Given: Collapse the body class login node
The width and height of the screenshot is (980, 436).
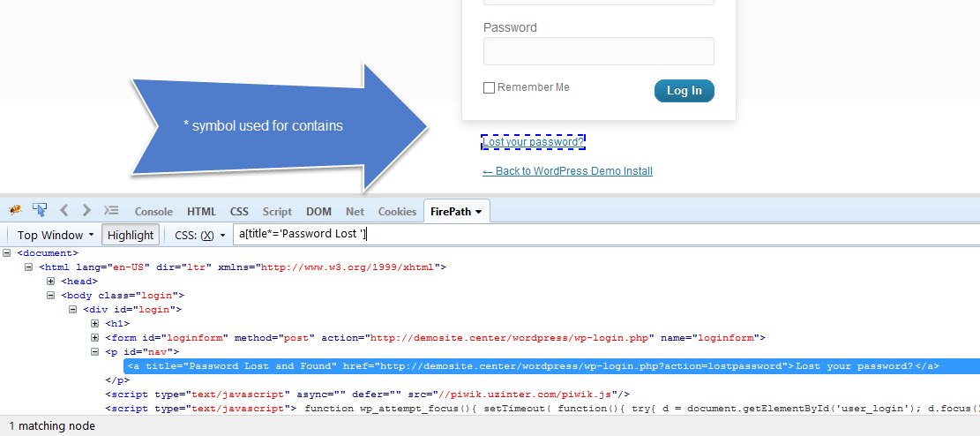Looking at the screenshot, I should [x=51, y=296].
